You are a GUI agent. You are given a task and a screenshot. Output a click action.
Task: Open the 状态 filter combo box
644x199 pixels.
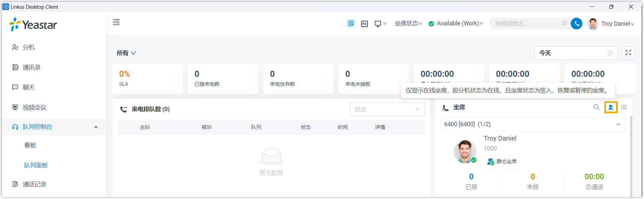click(387, 110)
